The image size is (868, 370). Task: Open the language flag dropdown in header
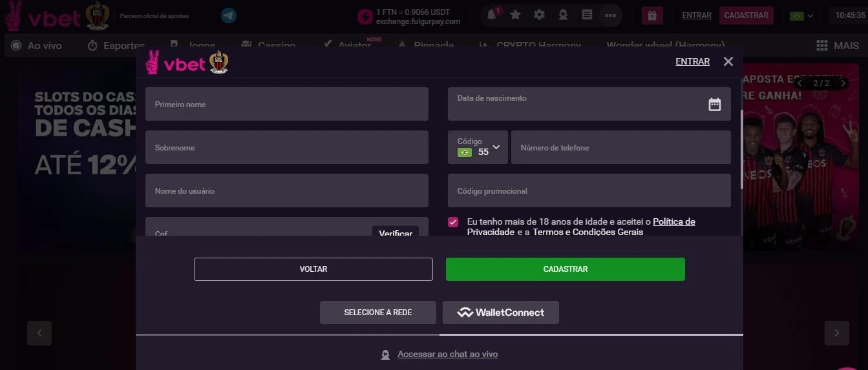[801, 15]
